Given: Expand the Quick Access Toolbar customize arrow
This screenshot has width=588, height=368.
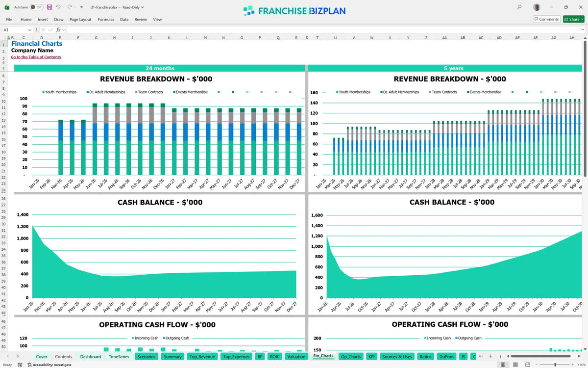Looking at the screenshot, I should point(81,7).
